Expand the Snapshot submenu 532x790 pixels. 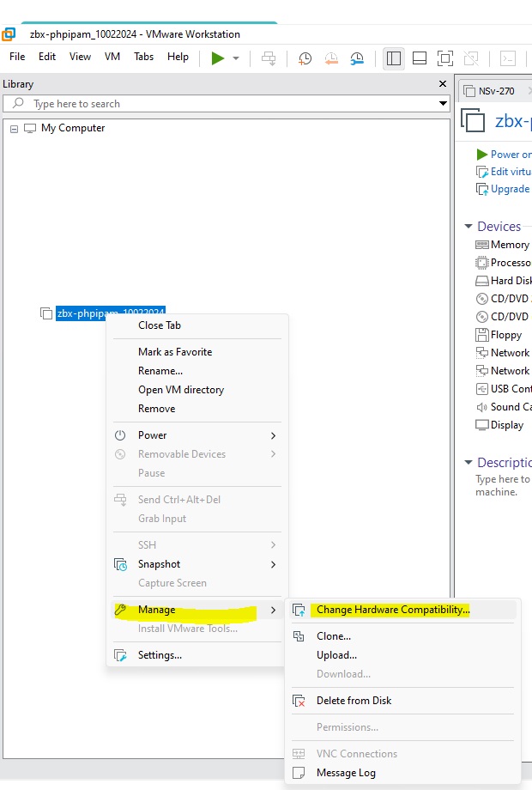159,564
